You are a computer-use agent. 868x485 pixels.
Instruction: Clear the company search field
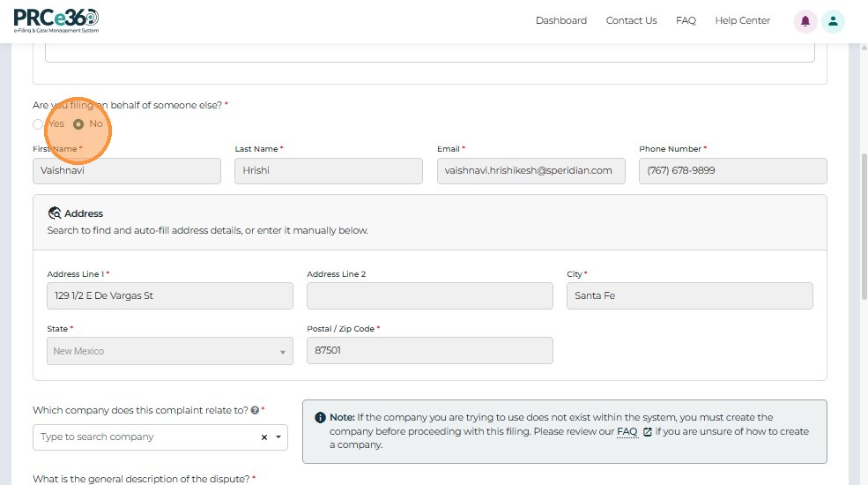pos(264,437)
